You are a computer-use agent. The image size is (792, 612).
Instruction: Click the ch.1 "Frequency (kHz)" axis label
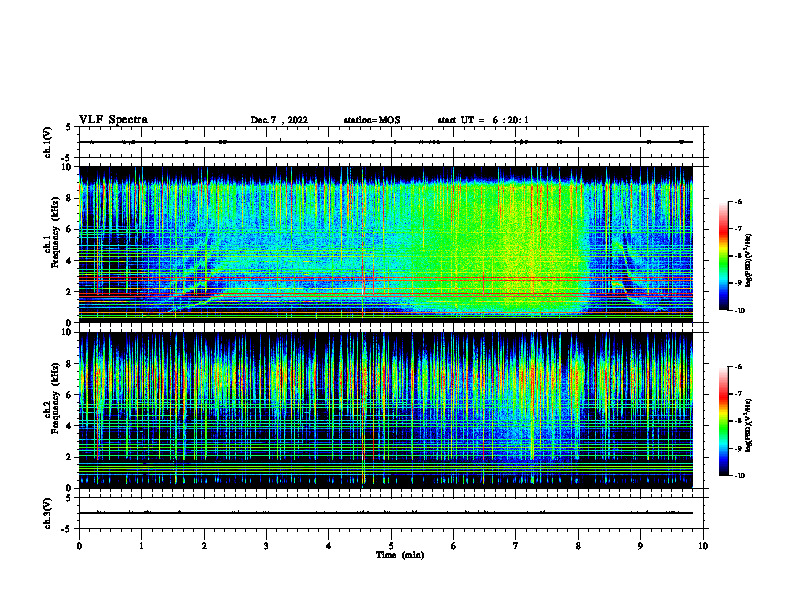coord(55,232)
